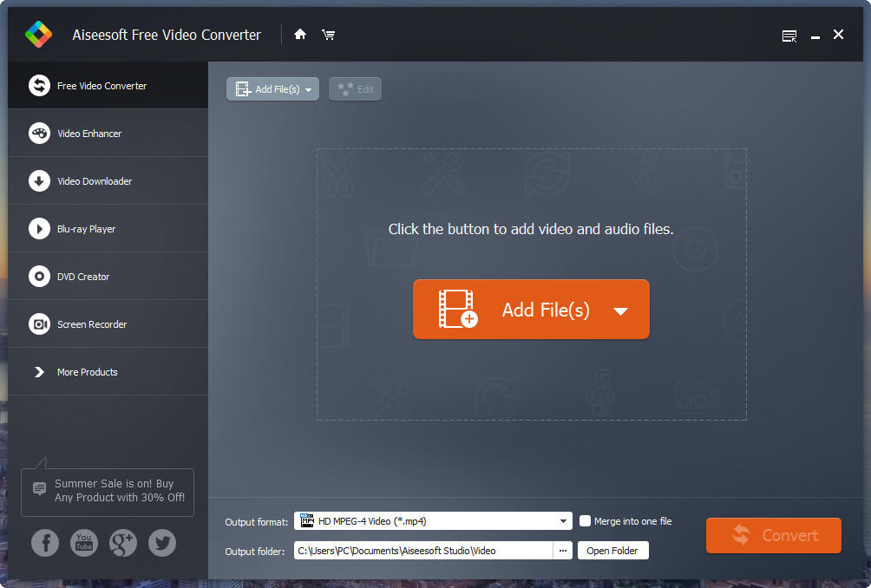
Task: Open the Output format combo box
Action: coord(433,521)
